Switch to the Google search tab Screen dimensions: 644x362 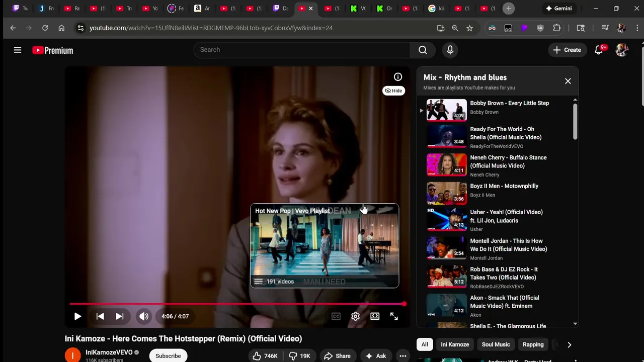click(436, 9)
